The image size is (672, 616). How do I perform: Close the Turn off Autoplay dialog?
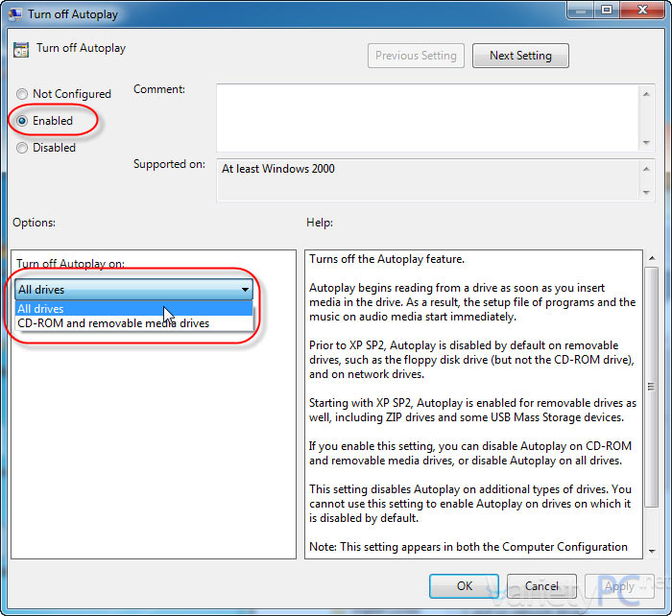642,11
